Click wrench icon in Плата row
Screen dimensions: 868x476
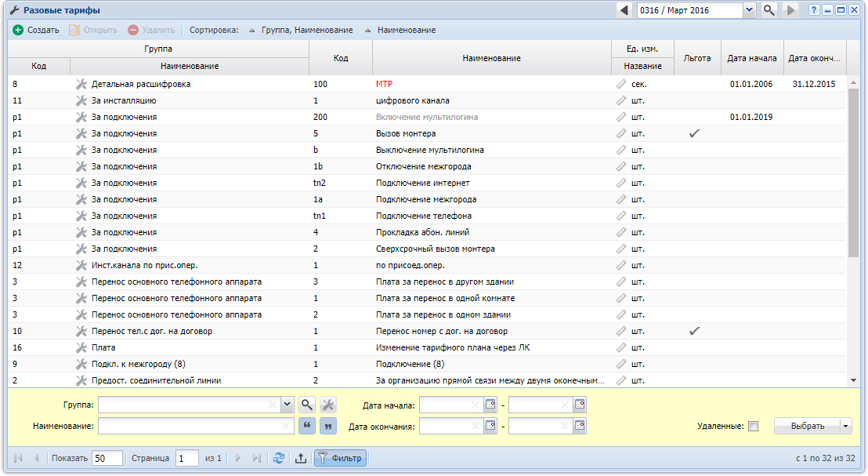click(x=81, y=348)
